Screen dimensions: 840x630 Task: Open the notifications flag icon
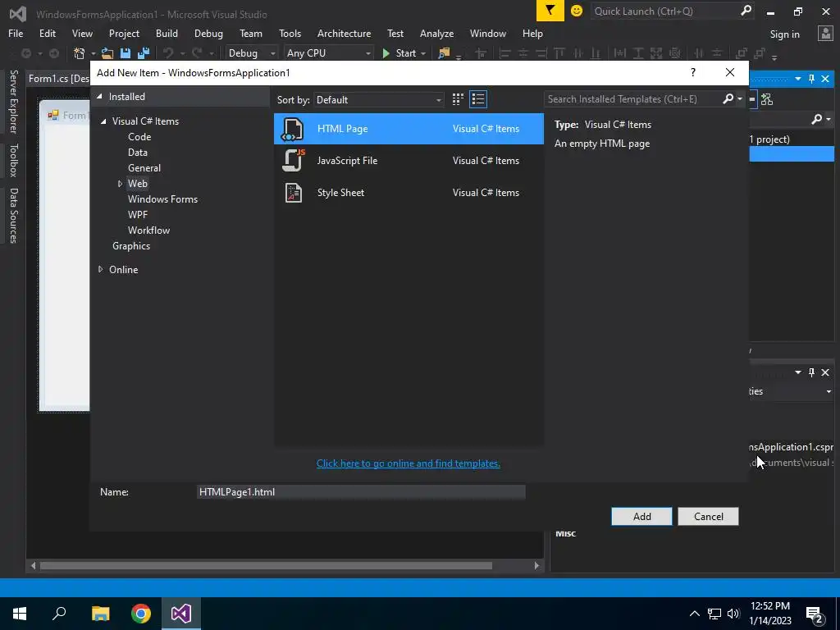coord(550,11)
